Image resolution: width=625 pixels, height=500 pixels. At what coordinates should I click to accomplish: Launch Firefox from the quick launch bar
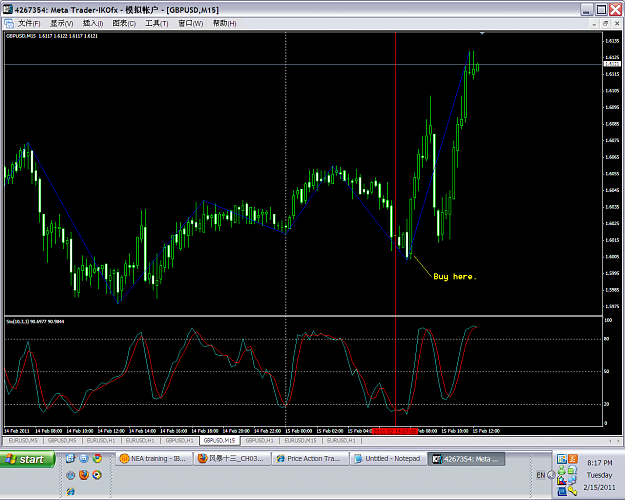(x=84, y=475)
